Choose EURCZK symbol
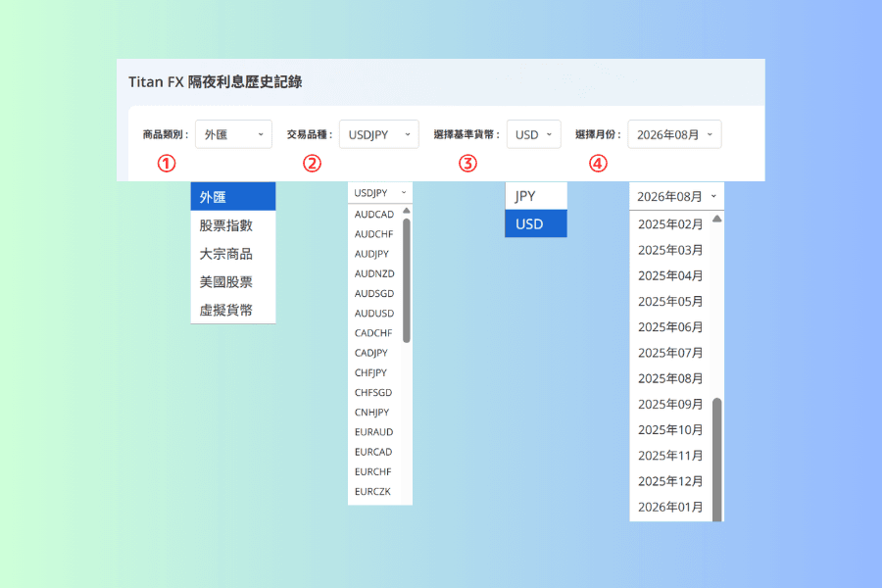882x588 pixels. (374, 491)
